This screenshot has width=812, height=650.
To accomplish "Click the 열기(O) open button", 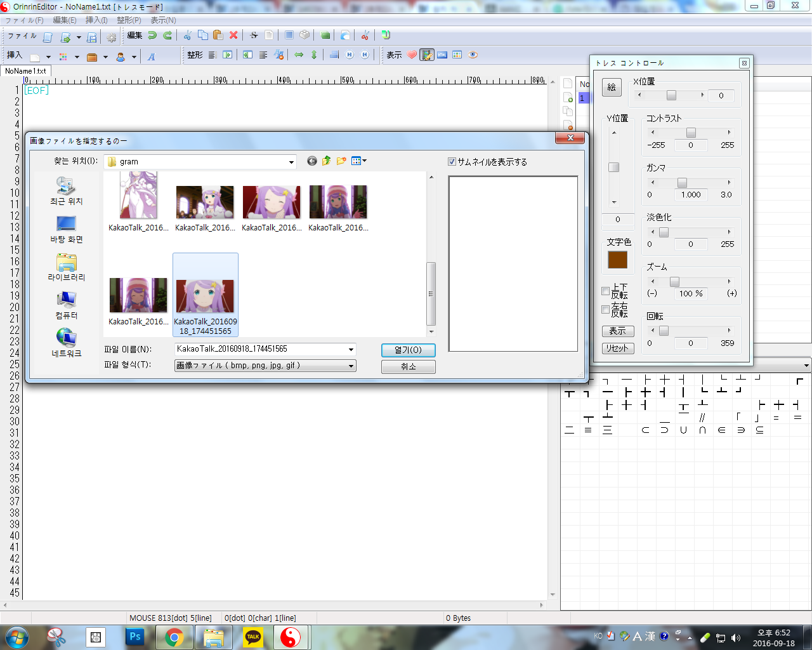I will coord(408,350).
